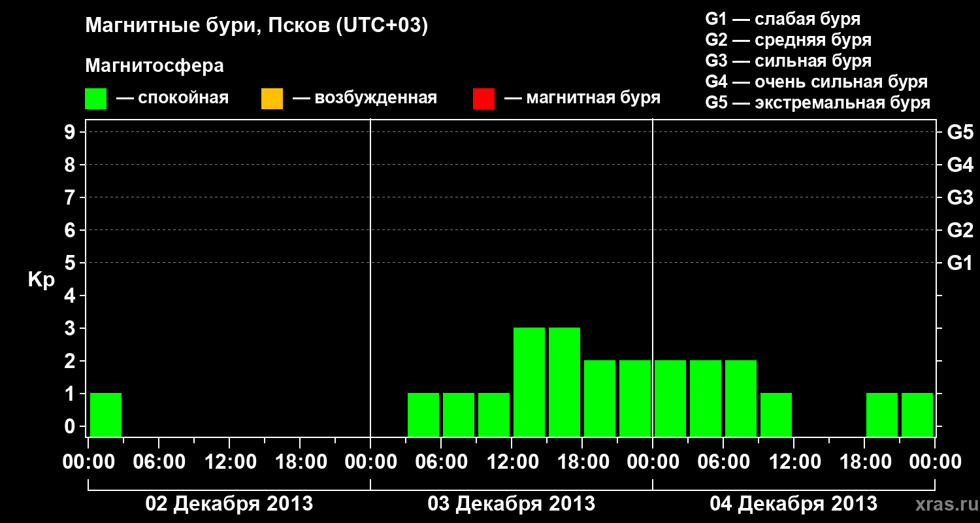Click the 09:00–12:00 bar on 04 Декабря

coord(776,414)
